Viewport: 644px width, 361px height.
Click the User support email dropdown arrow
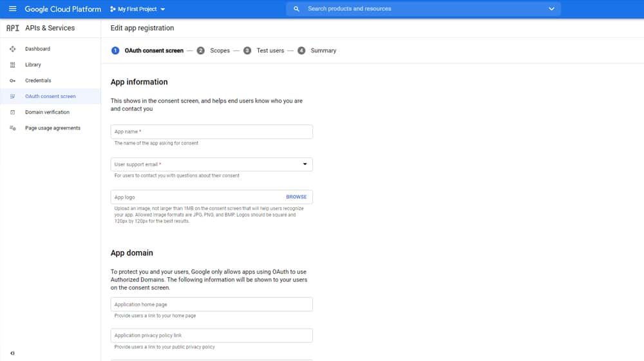[x=305, y=164]
